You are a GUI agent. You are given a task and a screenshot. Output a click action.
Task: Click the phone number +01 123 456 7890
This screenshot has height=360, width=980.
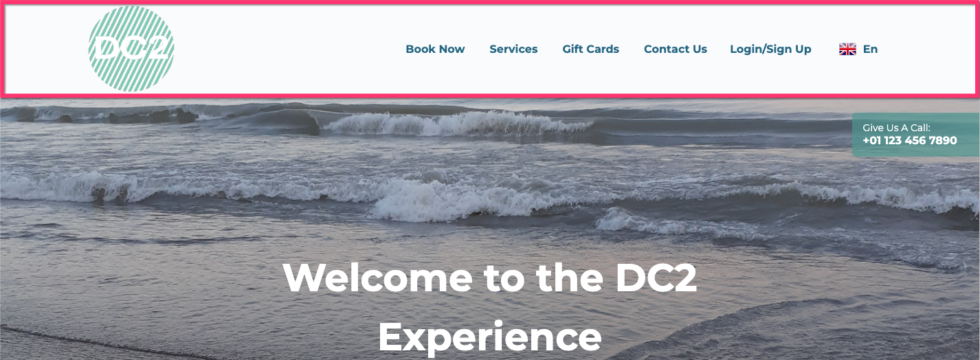point(909,141)
